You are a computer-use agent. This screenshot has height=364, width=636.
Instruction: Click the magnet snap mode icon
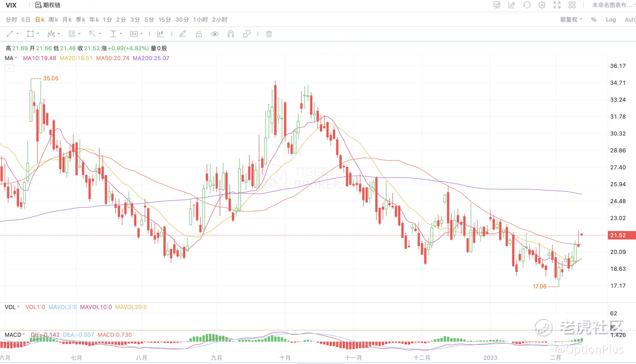coord(231,34)
